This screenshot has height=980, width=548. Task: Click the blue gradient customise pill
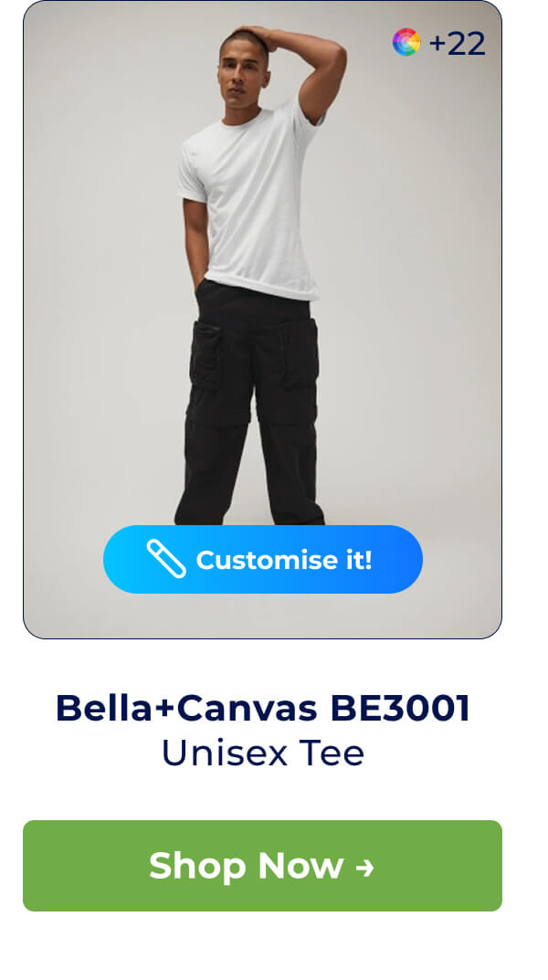pos(262,559)
